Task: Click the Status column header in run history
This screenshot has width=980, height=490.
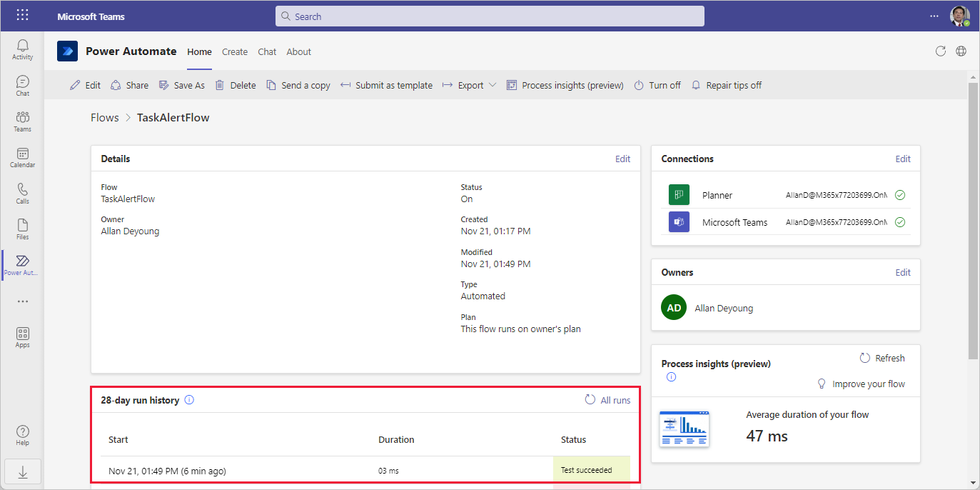Action: pyautogui.click(x=573, y=439)
